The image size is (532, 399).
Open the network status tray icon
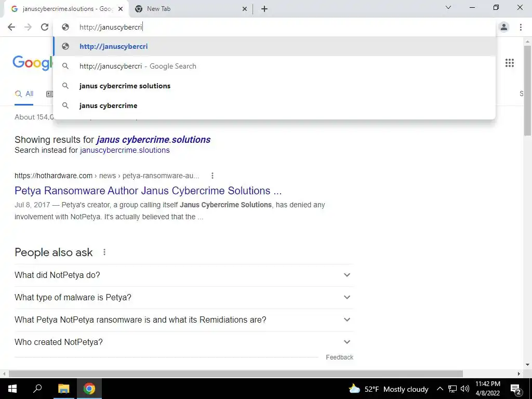pyautogui.click(x=453, y=389)
